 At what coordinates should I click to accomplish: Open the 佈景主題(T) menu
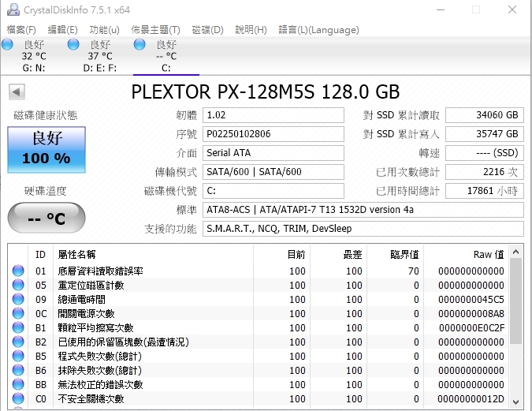click(155, 30)
